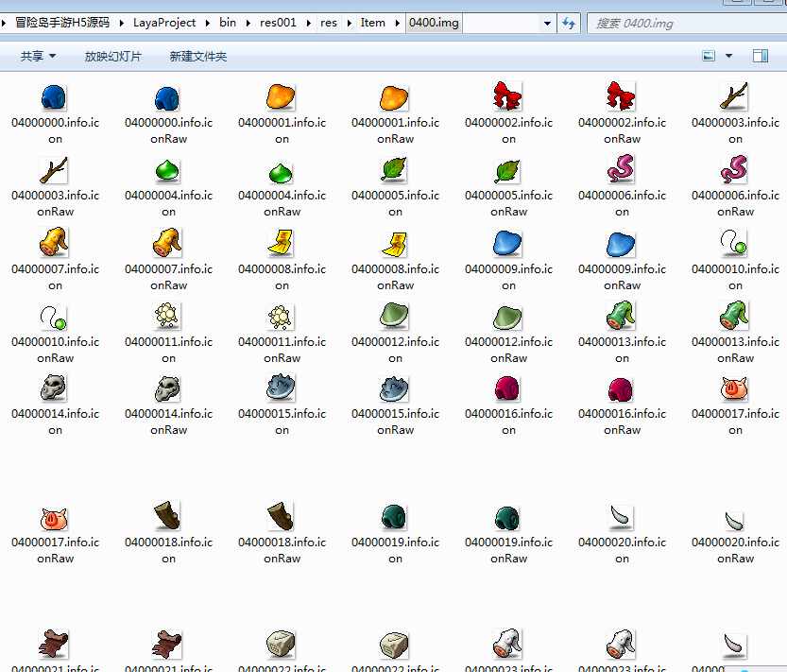Go to the res001 breadcrumb folder
787x672 pixels.
[x=279, y=23]
